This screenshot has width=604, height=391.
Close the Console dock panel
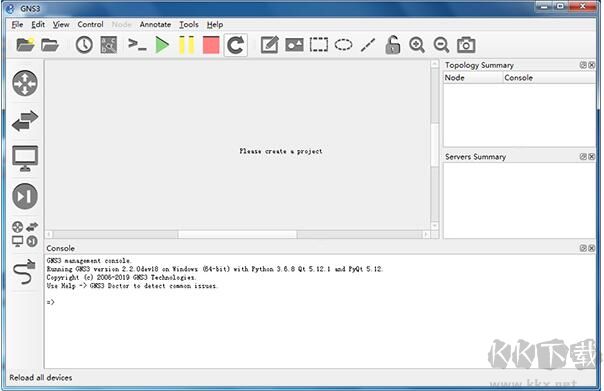point(592,248)
